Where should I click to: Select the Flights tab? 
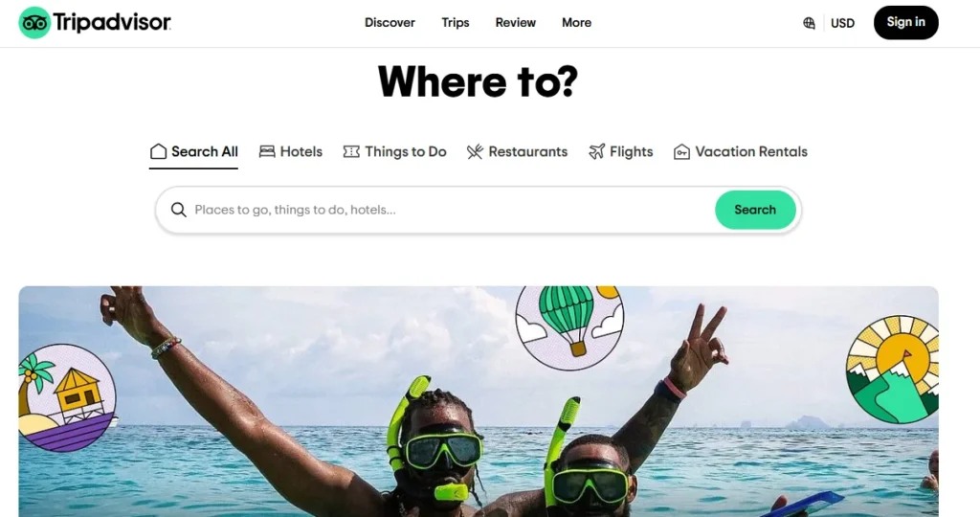tap(620, 152)
